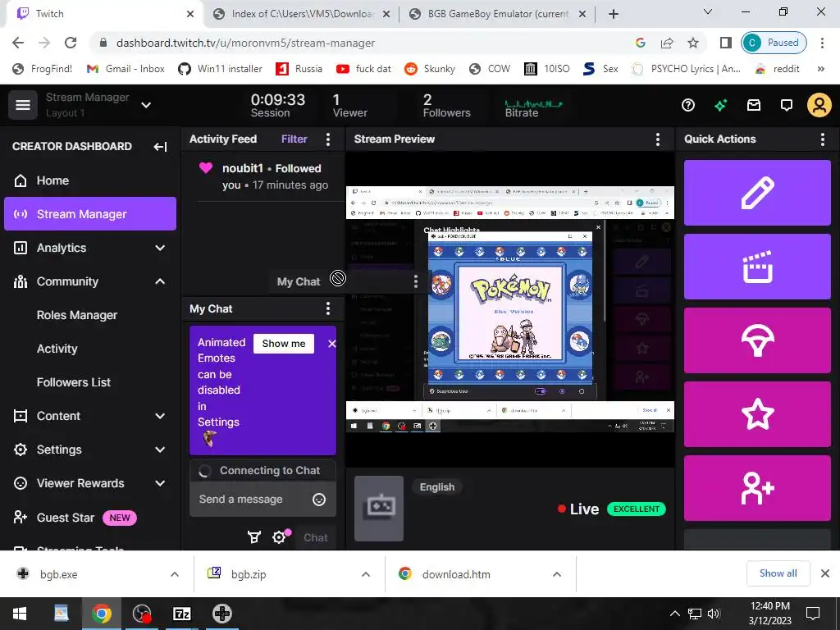
Task: Click the parachute Raid Channel action
Action: click(757, 340)
